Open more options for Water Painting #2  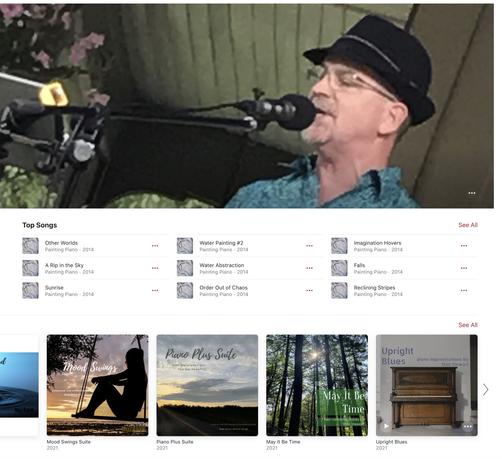point(309,246)
